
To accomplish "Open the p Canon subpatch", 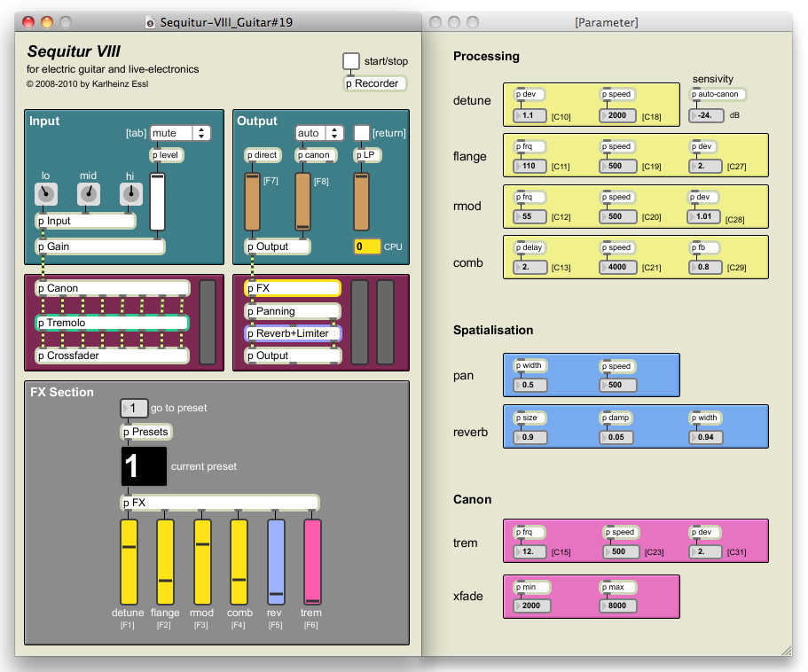I will click(x=113, y=288).
